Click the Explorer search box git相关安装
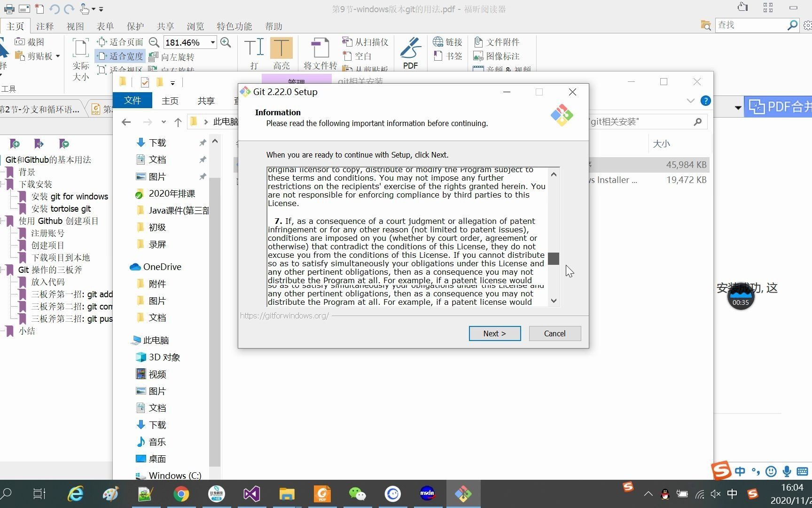Image resolution: width=812 pixels, height=508 pixels. [647, 122]
